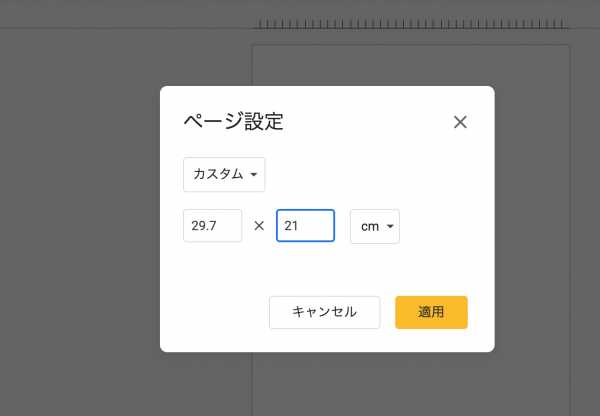The width and height of the screenshot is (600, 416).
Task: Click empty dialog space right of cm dropdown
Action: [445, 226]
